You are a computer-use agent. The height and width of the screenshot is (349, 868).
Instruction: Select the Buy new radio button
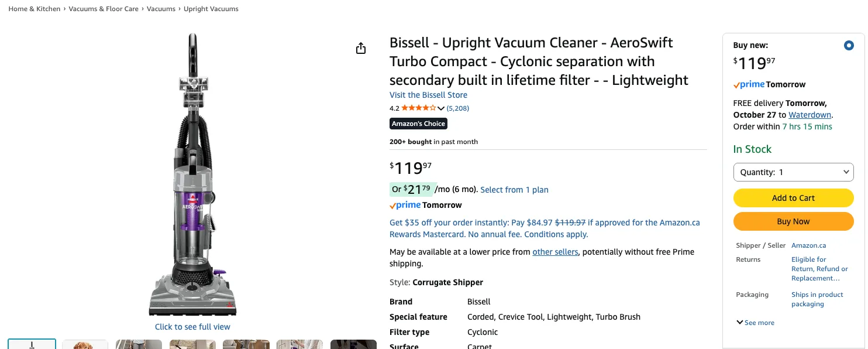click(x=849, y=45)
